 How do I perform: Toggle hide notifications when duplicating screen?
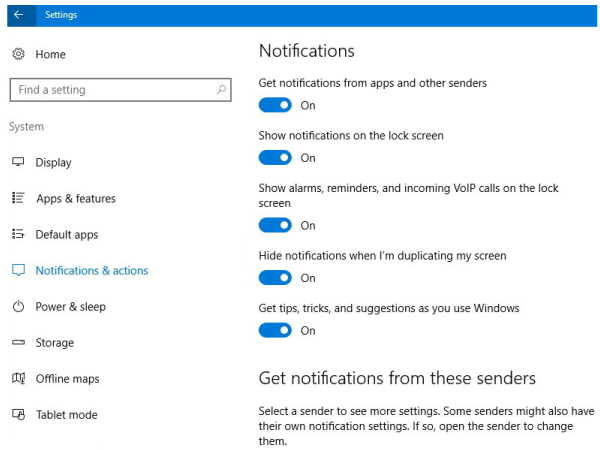click(x=275, y=278)
